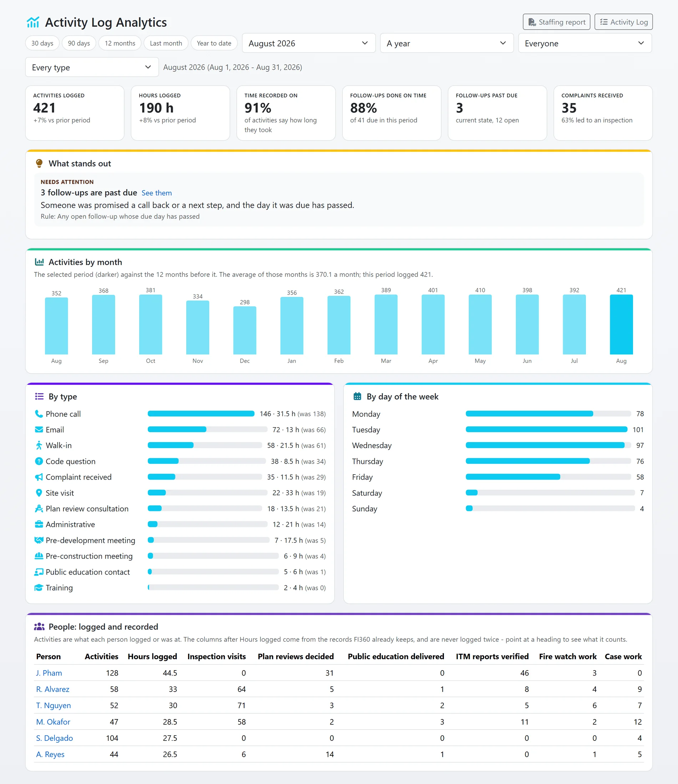
Task: Open A. Reyes's person link
Action: [x=50, y=754]
